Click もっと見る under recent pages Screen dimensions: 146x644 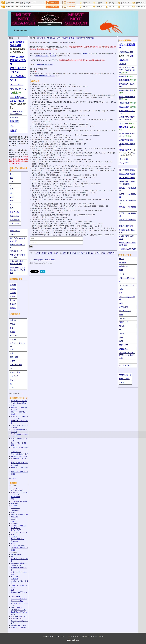tap(13, 478)
